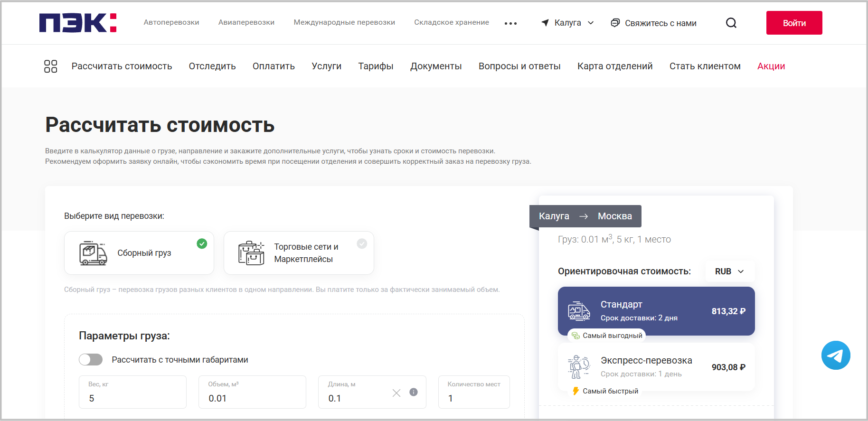Click Свяжитесь с нами link
Screen dimensions: 868x421
click(660, 23)
